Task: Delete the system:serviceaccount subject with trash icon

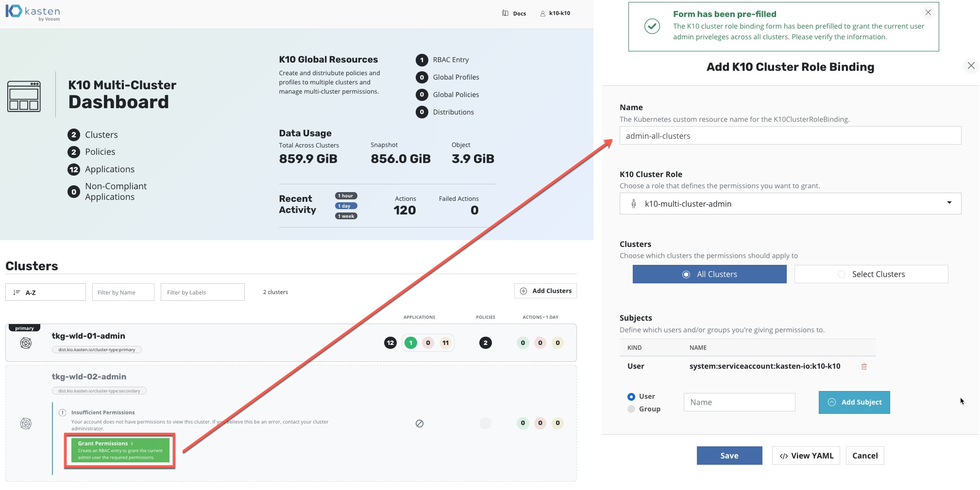Action: pyautogui.click(x=864, y=366)
